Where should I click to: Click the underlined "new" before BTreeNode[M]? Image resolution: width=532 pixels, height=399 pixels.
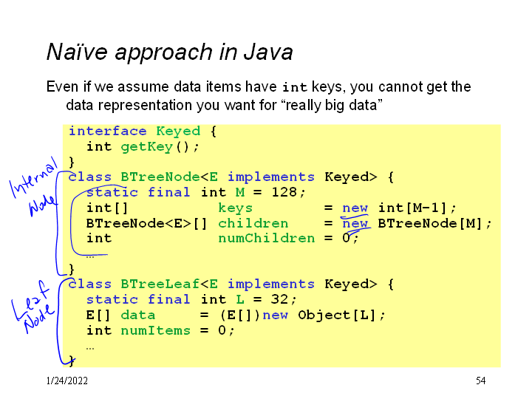(355, 223)
